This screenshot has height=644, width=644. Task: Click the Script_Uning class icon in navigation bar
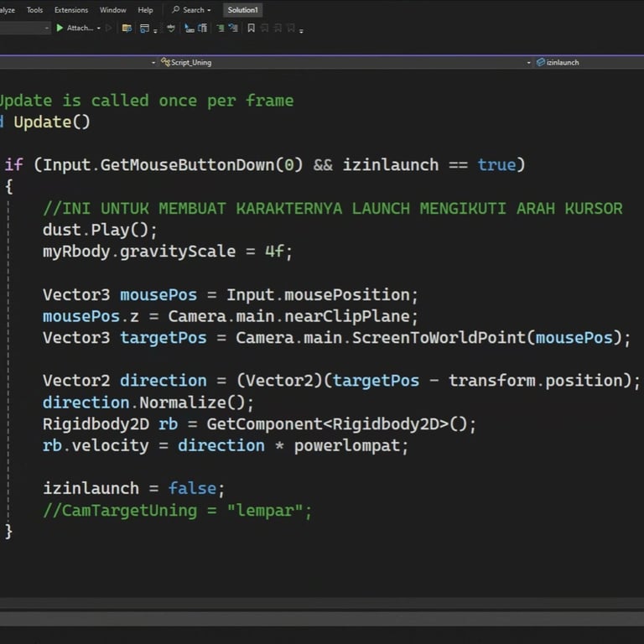tap(165, 62)
